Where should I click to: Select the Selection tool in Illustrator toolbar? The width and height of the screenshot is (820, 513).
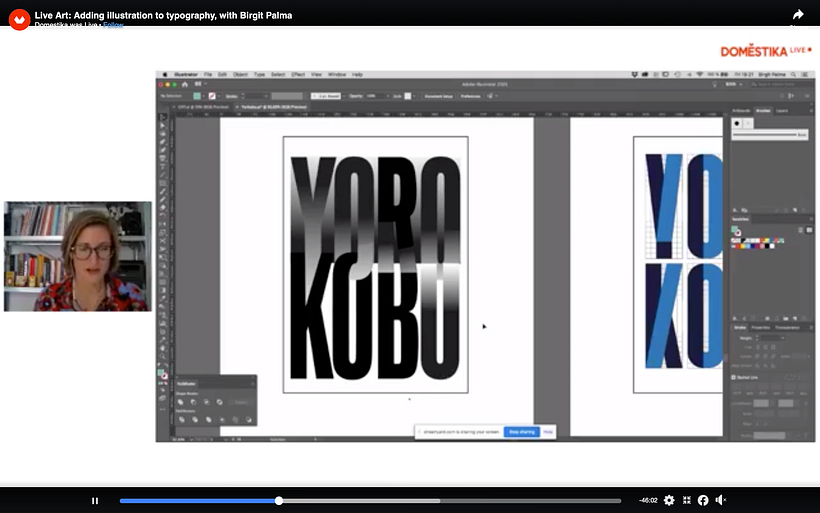163,118
